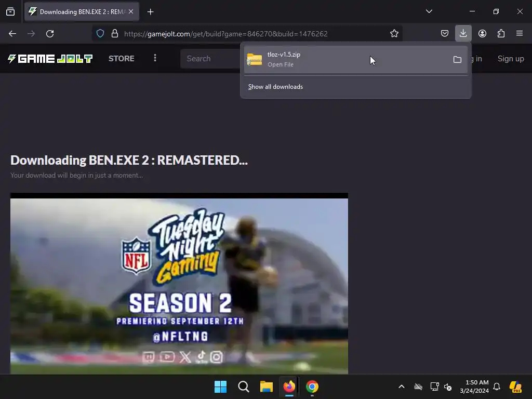The width and height of the screenshot is (532, 399).
Task: View site security padlock details
Action: click(x=115, y=34)
